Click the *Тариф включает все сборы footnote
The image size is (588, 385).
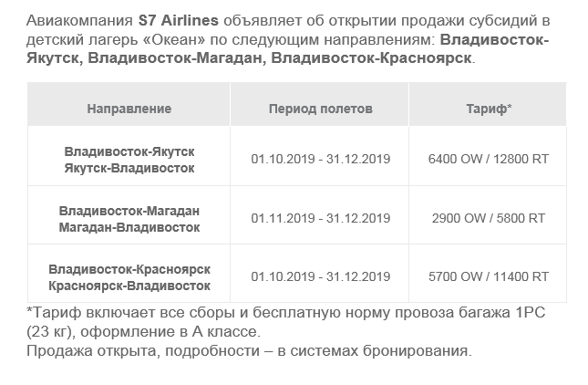pos(285,322)
